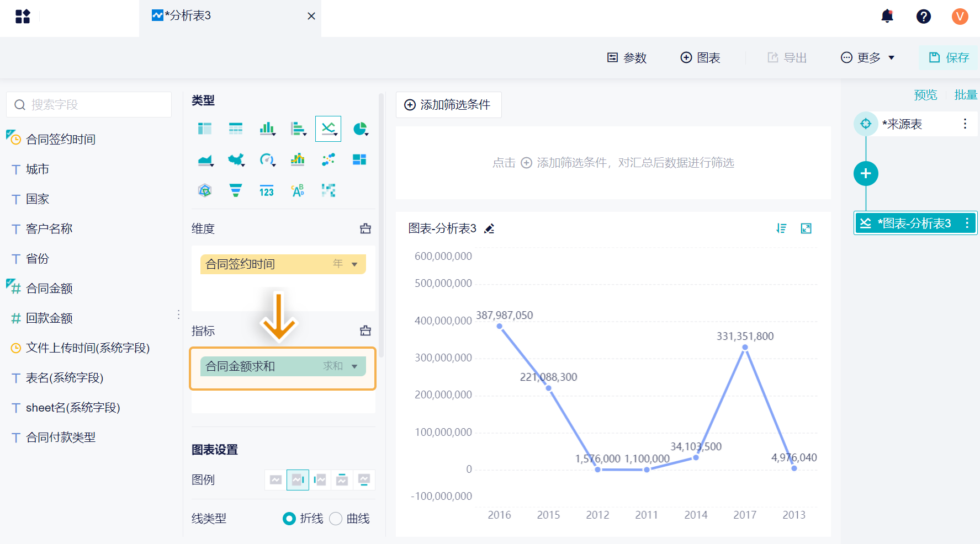This screenshot has width=980, height=544.
Task: Choose the funnel chart type icon
Action: 236,191
